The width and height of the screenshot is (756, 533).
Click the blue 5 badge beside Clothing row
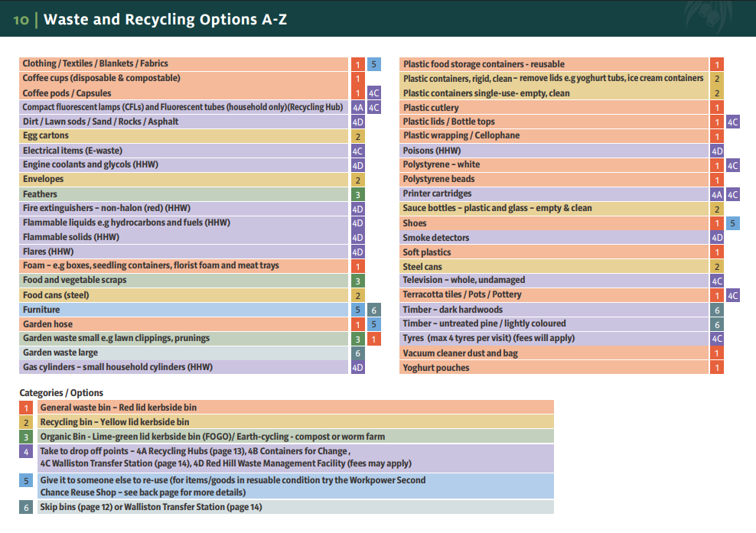click(x=373, y=64)
